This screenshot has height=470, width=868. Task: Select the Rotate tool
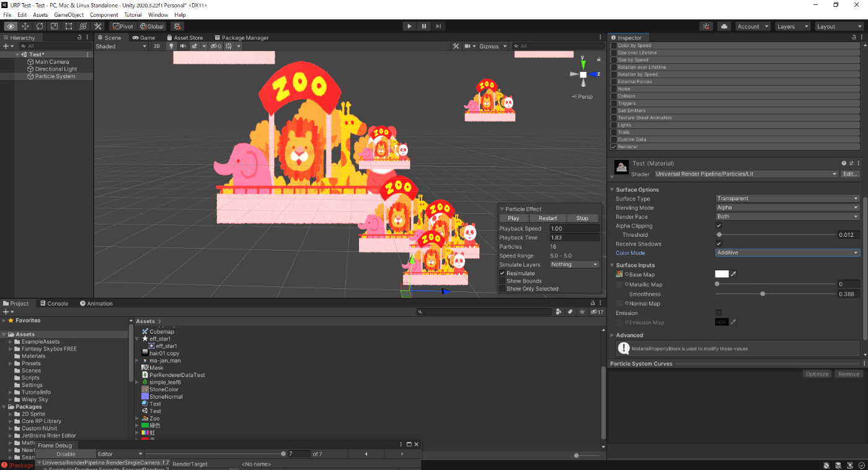tap(40, 26)
